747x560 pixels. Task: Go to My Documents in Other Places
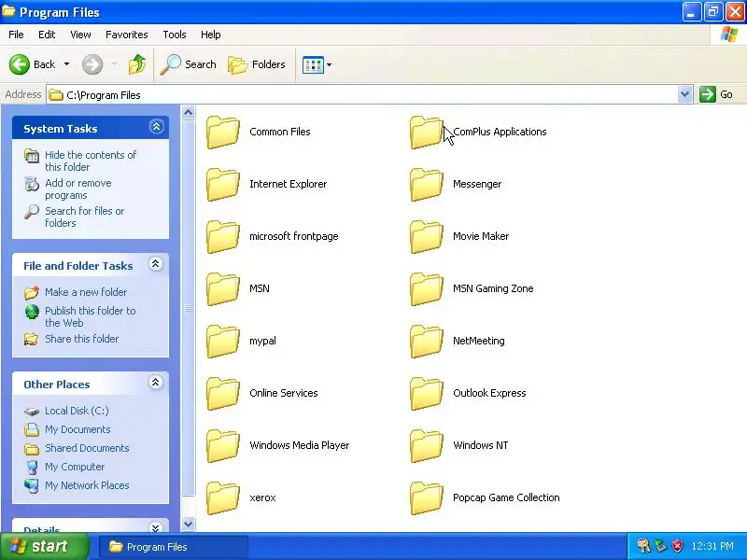[78, 429]
